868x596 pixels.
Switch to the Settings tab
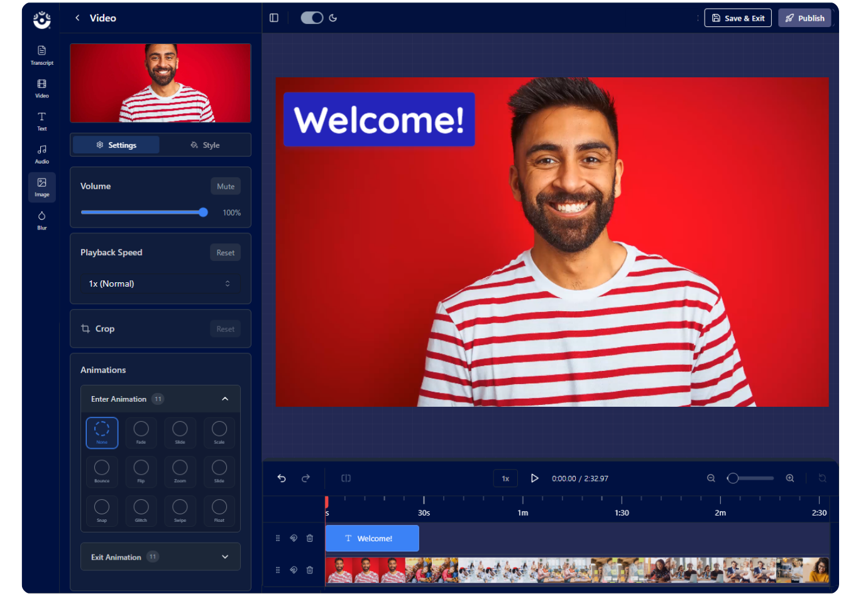[x=116, y=145]
